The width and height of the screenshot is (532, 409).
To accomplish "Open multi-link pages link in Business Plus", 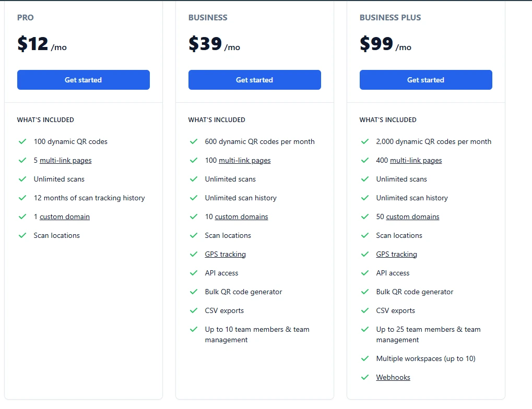I will point(416,161).
